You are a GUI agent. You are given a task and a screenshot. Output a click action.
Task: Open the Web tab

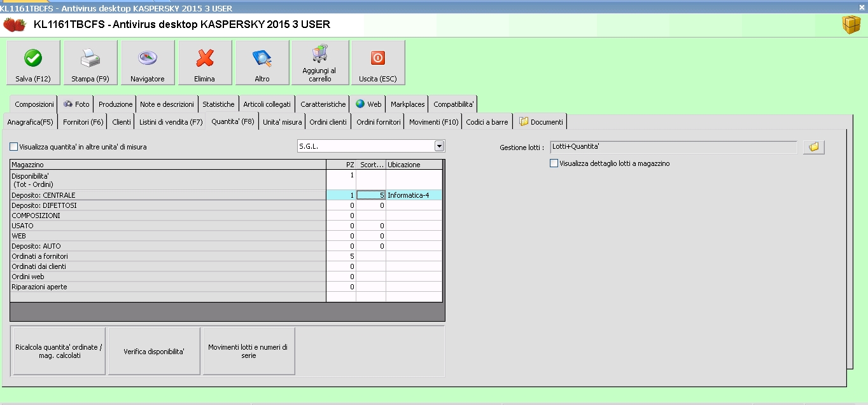368,104
